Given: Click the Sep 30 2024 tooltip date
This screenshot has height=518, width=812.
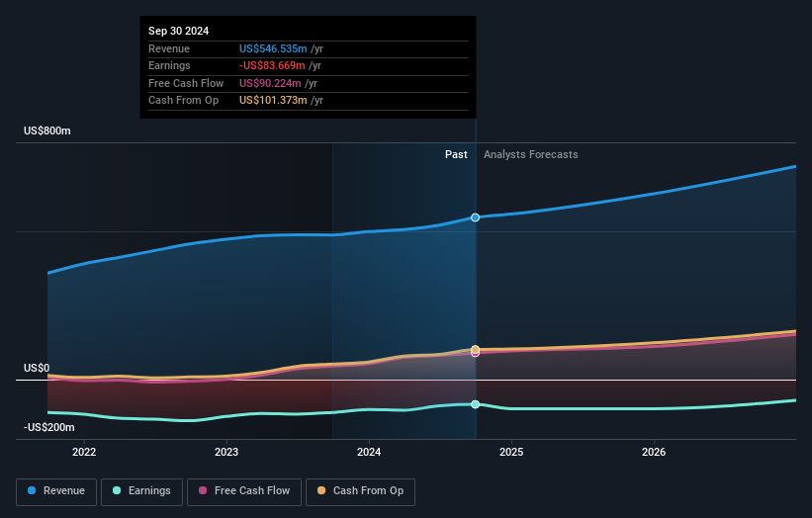Looking at the screenshot, I should pos(179,31).
